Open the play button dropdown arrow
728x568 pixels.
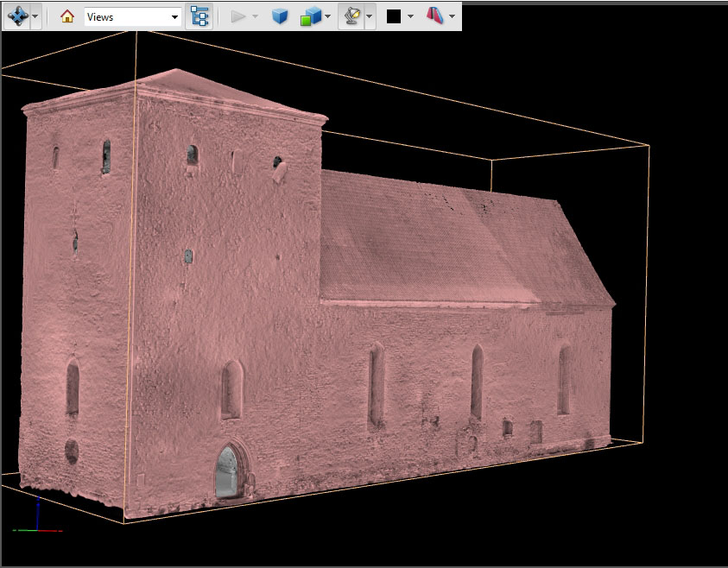pyautogui.click(x=255, y=16)
